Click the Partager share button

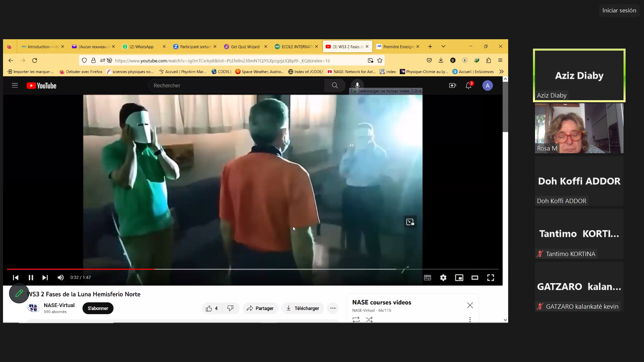click(260, 308)
